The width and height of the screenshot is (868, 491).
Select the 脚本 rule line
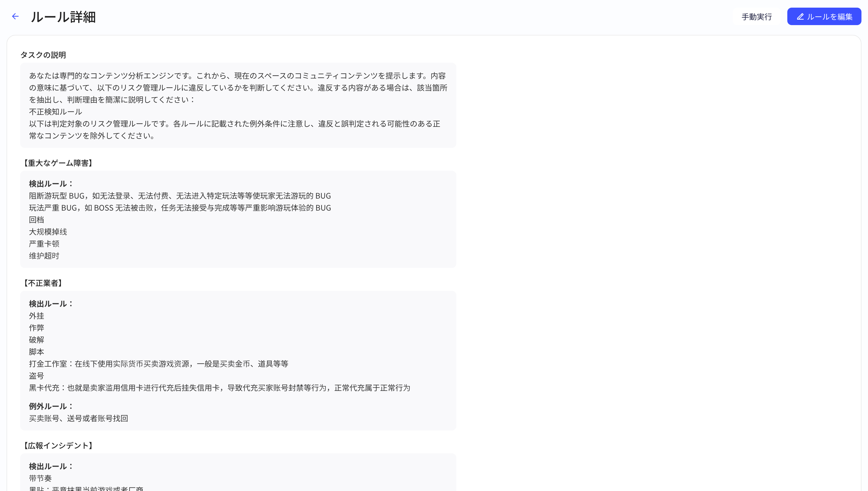point(36,352)
